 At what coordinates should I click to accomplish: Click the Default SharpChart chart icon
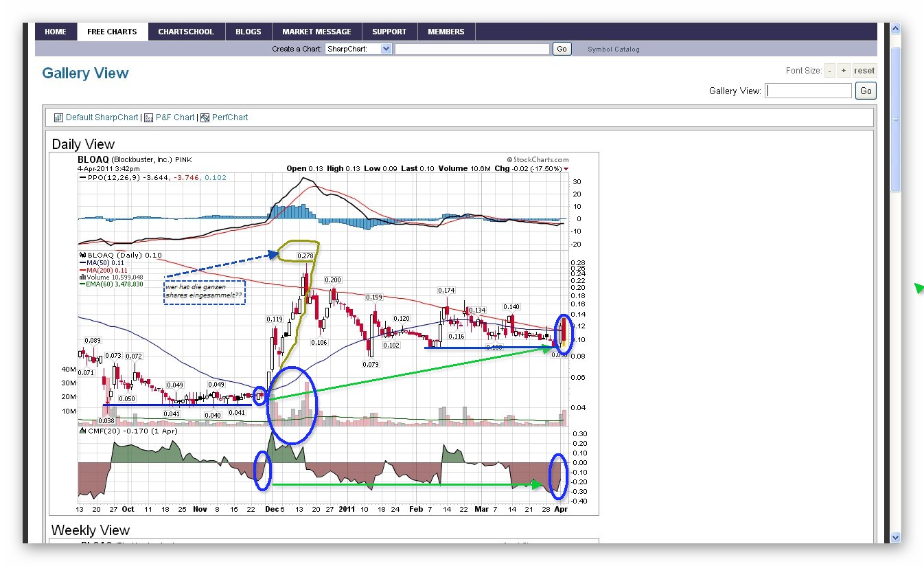(x=58, y=117)
